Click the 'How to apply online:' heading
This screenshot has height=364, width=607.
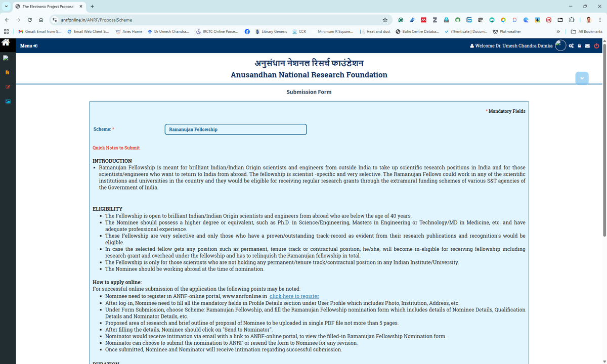tap(117, 282)
